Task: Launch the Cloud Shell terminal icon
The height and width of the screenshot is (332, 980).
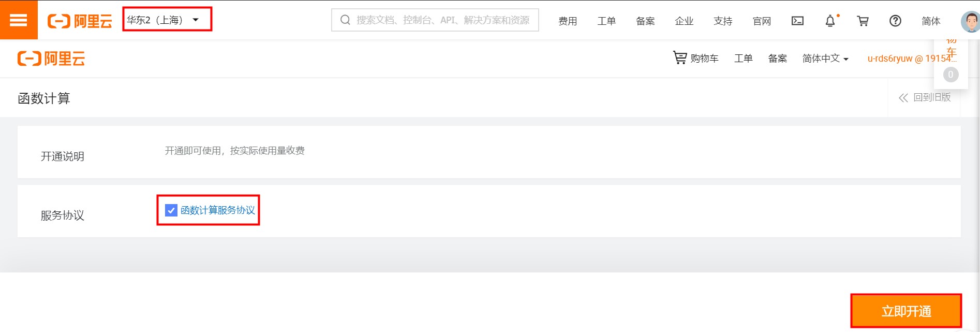Action: tap(797, 21)
